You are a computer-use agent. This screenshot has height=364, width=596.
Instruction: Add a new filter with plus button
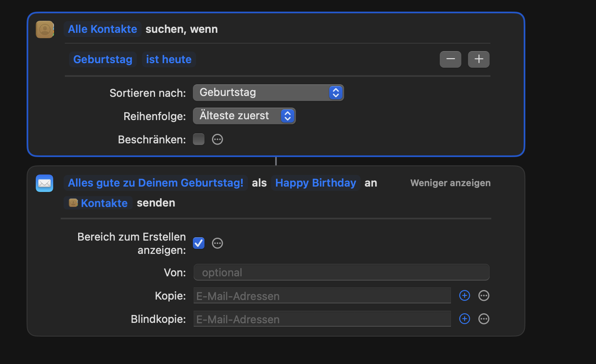pos(478,59)
